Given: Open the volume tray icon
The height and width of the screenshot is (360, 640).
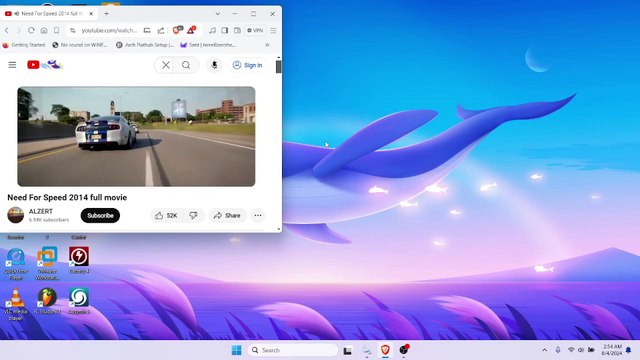Looking at the screenshot, I should (x=581, y=350).
